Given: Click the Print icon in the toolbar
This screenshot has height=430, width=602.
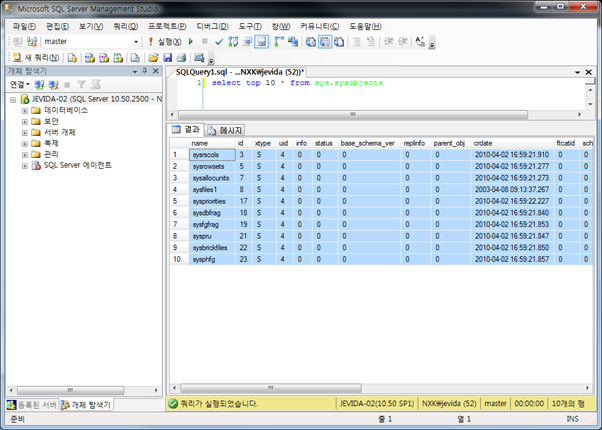Looking at the screenshot, I should coord(181,58).
